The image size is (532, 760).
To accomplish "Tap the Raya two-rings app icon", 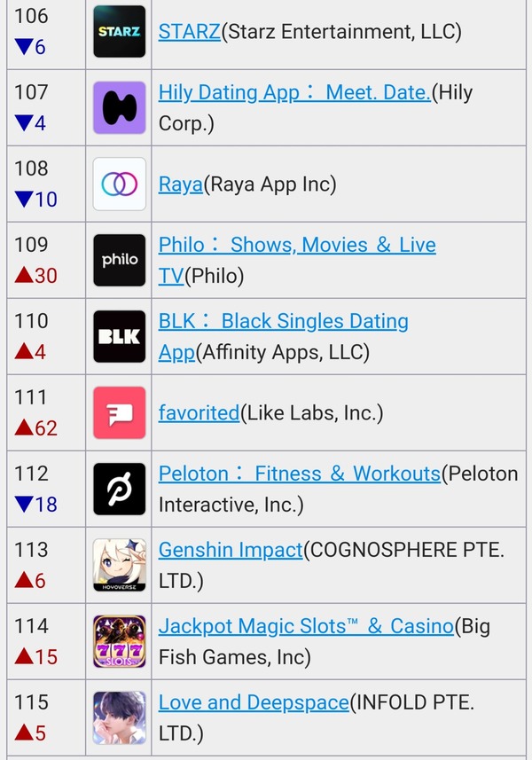I will pyautogui.click(x=119, y=184).
